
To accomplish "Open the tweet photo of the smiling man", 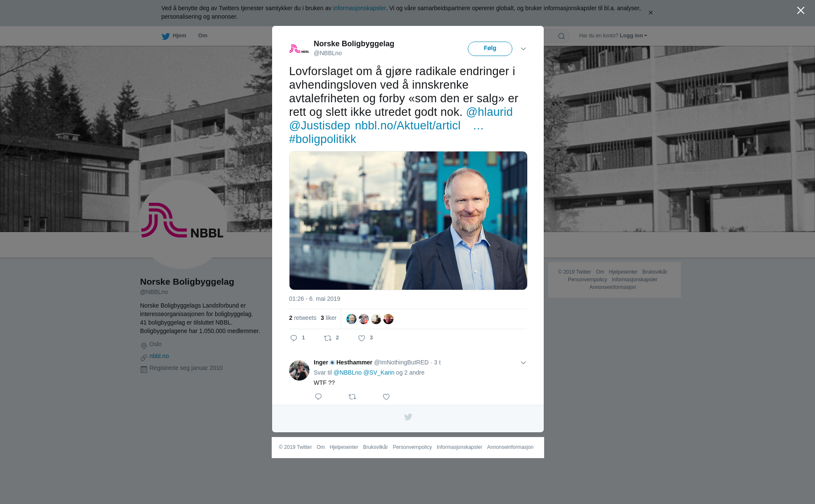I will coord(408,221).
